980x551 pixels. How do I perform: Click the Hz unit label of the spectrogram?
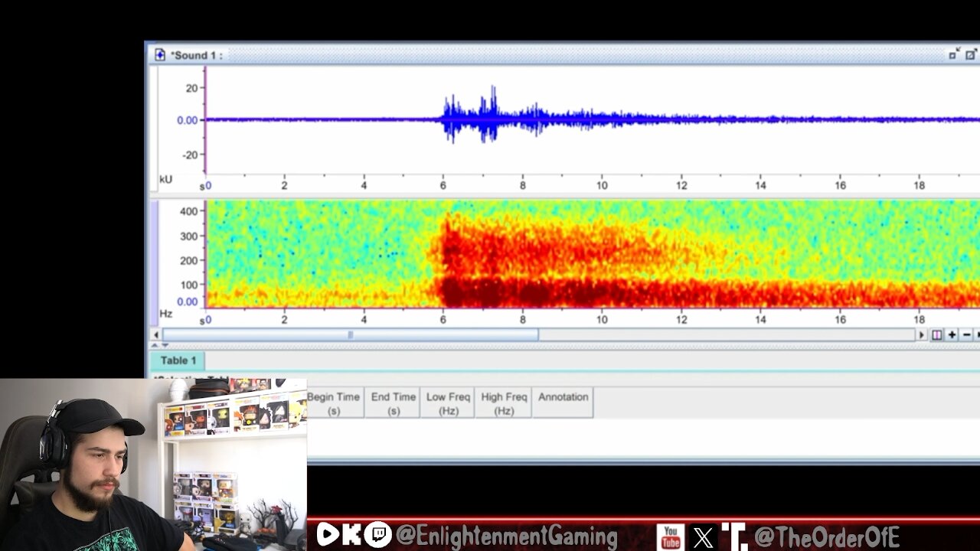[165, 314]
